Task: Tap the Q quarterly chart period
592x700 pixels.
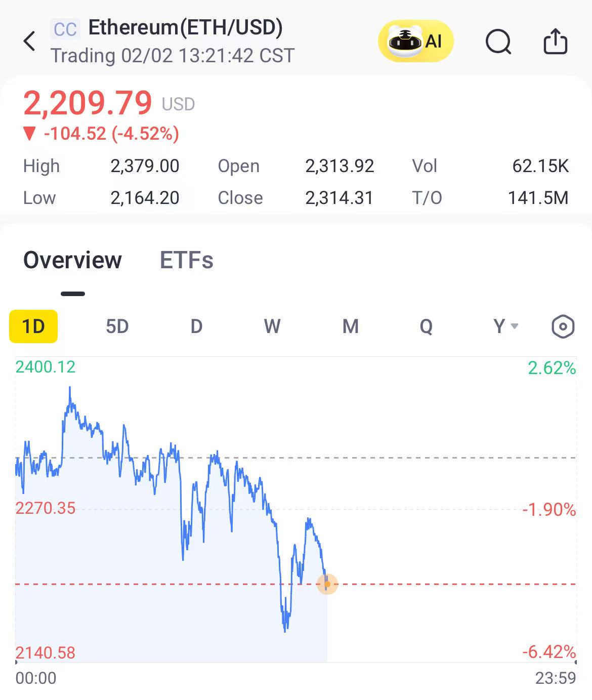Action: point(426,326)
